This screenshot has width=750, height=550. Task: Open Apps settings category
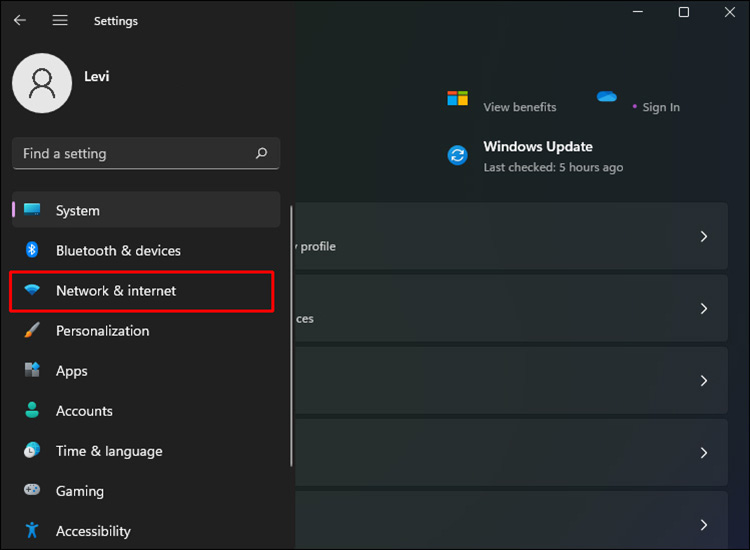pos(72,371)
